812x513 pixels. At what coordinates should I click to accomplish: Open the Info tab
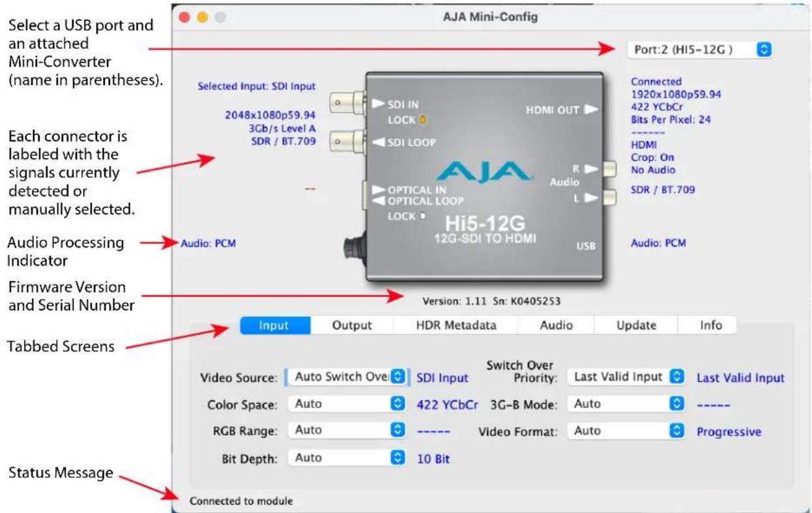pos(711,325)
